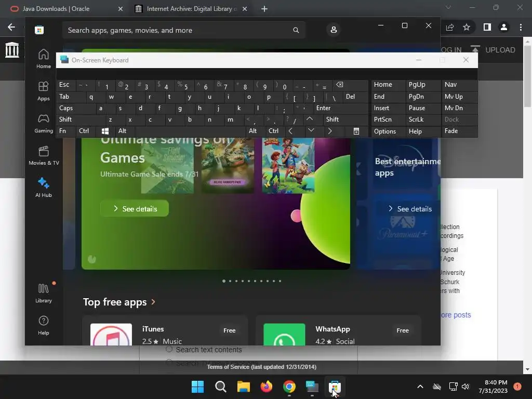This screenshot has width=532, height=399.
Task: Click the Microsoft Store logo icon
Action: click(x=39, y=30)
